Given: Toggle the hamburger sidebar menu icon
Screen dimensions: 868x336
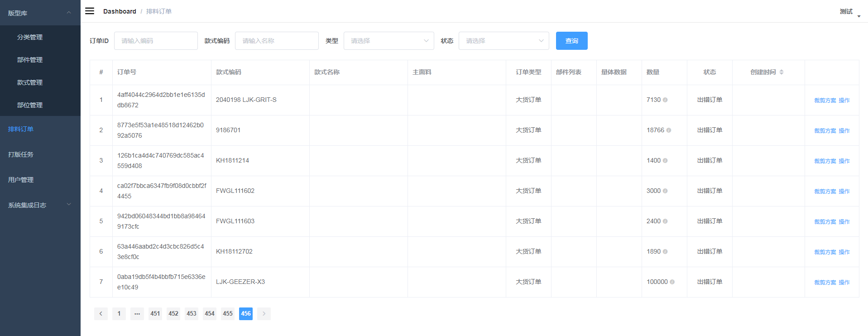Looking at the screenshot, I should [x=90, y=11].
